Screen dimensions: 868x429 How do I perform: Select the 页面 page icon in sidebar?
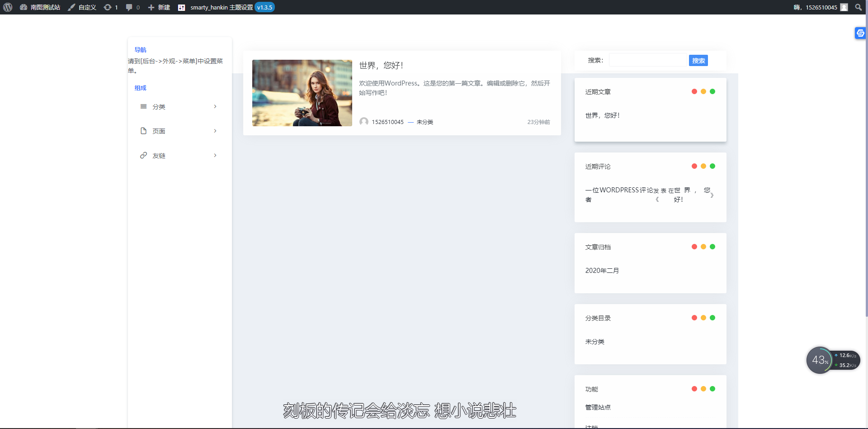144,131
